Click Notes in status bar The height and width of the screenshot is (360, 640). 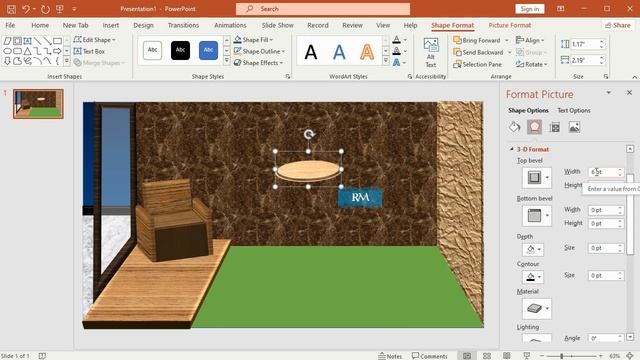[390, 356]
